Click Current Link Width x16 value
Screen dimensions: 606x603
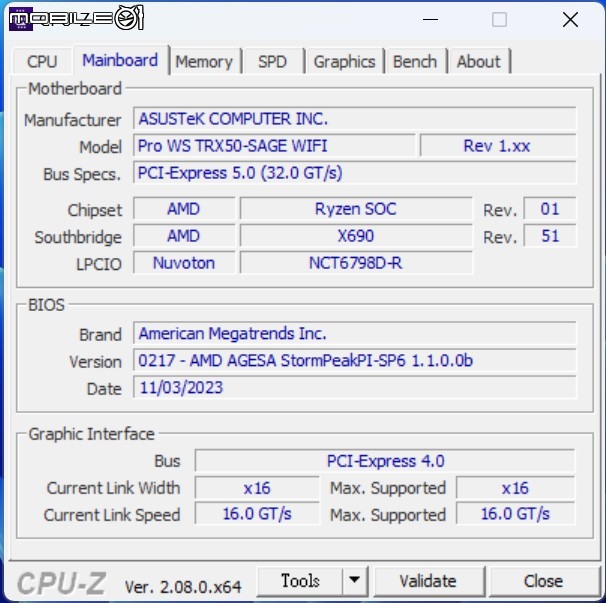[257, 488]
